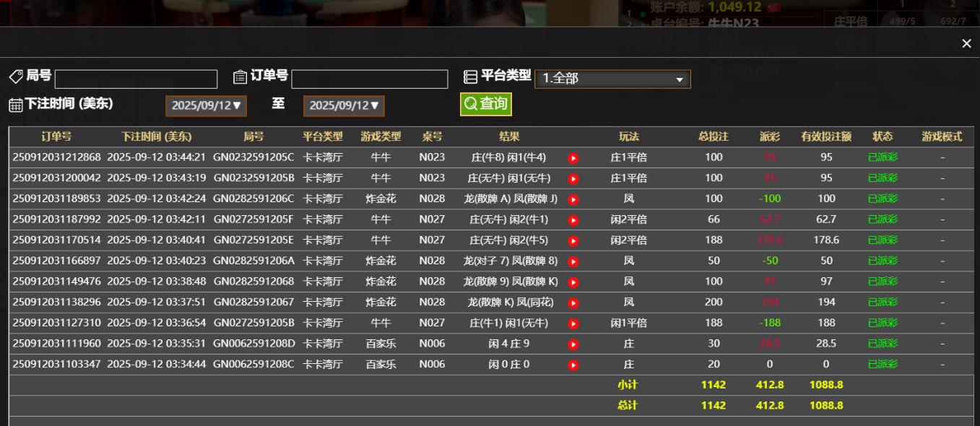Screen dimensions: 980x426
Task: Click the 局号 input field
Action: tap(136, 78)
